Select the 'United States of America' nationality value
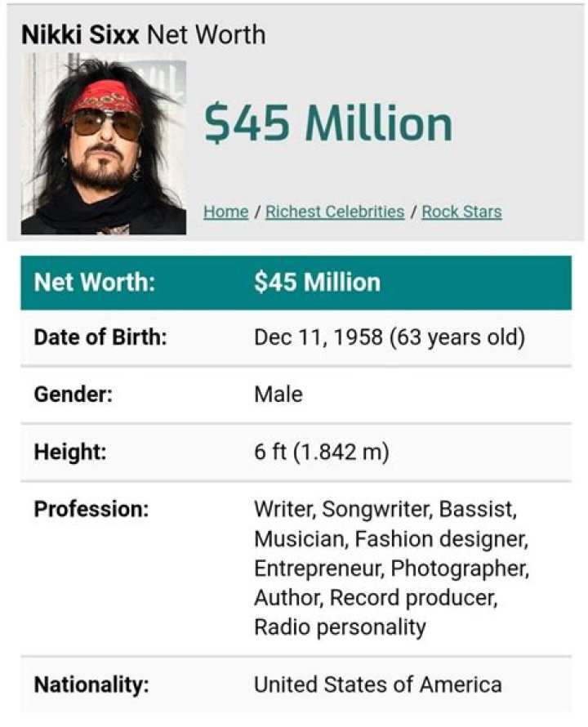The height and width of the screenshot is (727, 588). [377, 684]
